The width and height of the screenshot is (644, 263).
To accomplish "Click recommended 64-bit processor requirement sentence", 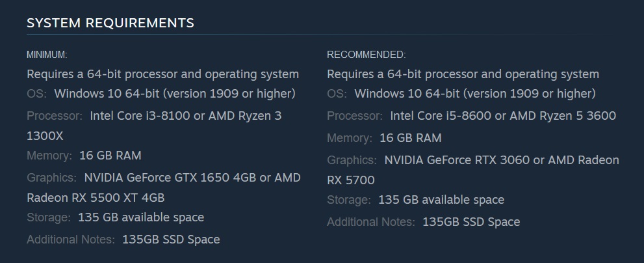I will click(x=463, y=74).
